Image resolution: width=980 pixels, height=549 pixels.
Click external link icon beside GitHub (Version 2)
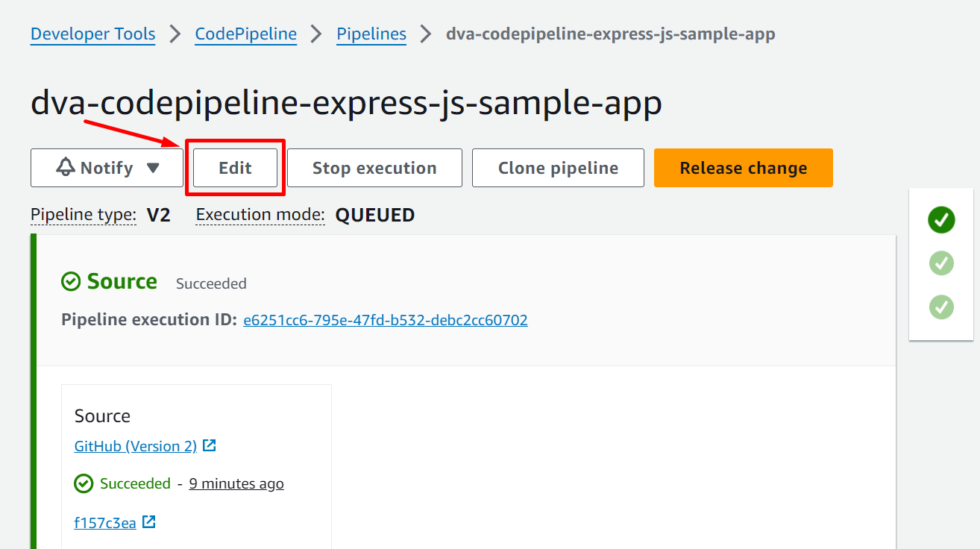(210, 445)
